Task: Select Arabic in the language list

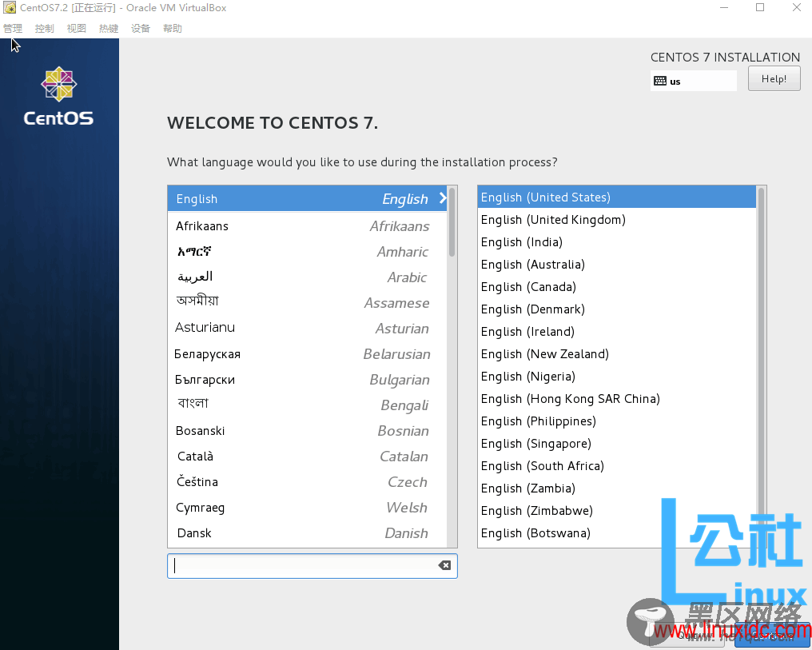Action: point(307,277)
